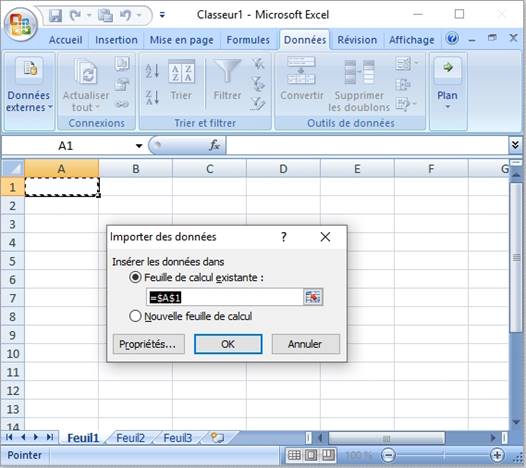526x468 pixels.
Task: Click the Name Box showing A1
Action: click(65, 146)
